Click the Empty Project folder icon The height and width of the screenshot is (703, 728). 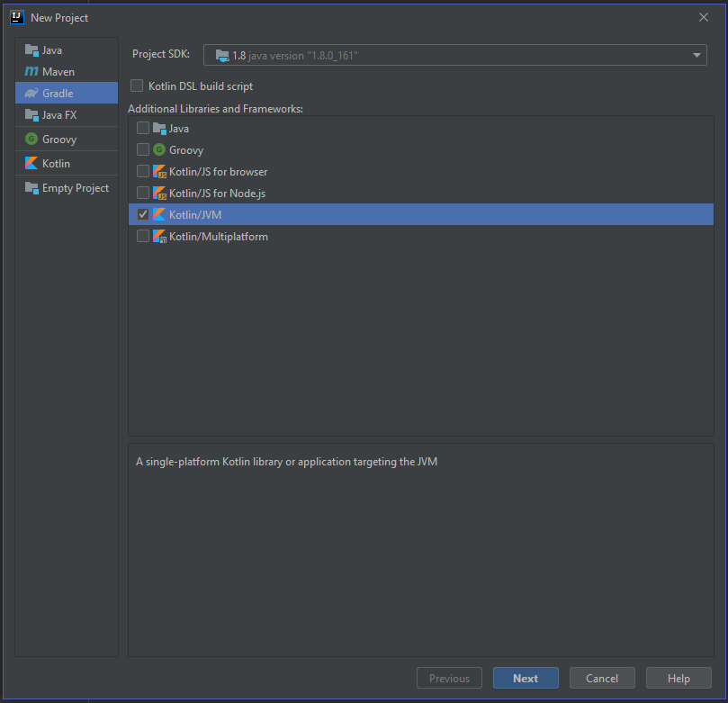(31, 188)
